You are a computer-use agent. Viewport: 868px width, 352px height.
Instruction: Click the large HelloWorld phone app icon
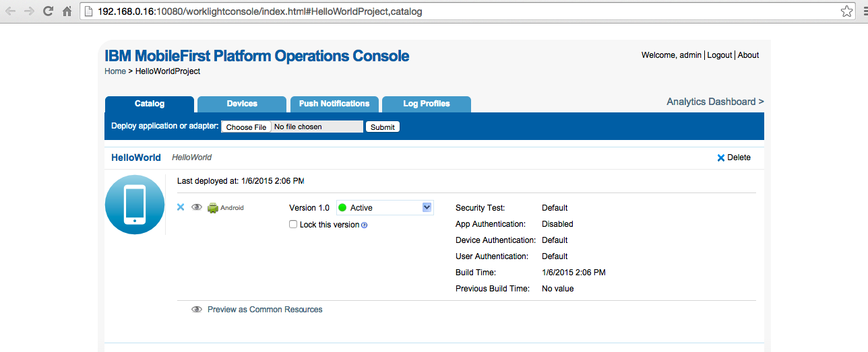135,205
